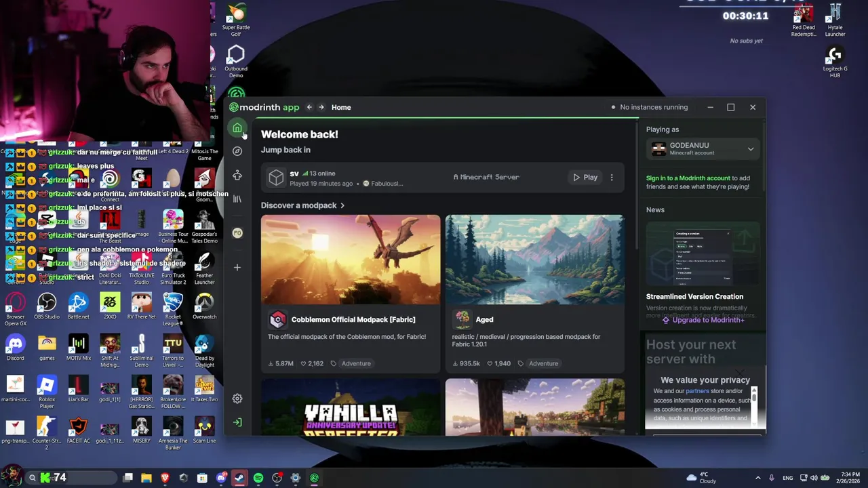Open more options for sv instance

coord(612,178)
